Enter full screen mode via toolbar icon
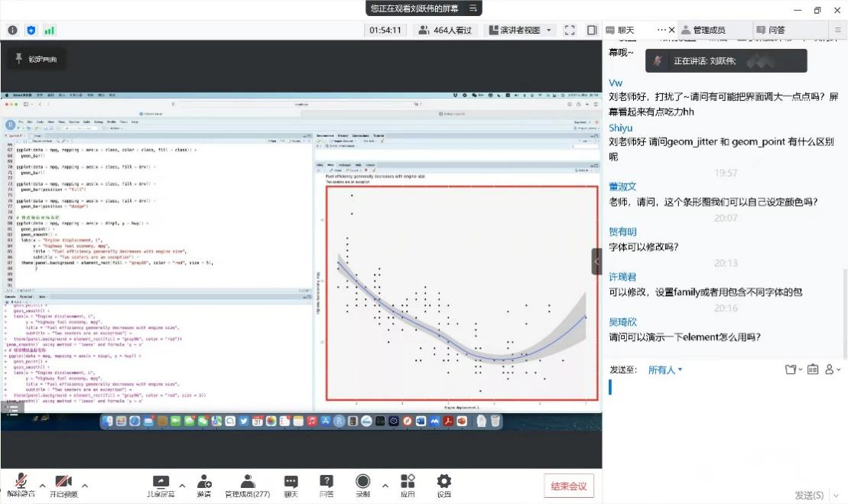The image size is (848, 504). pyautogui.click(x=570, y=30)
